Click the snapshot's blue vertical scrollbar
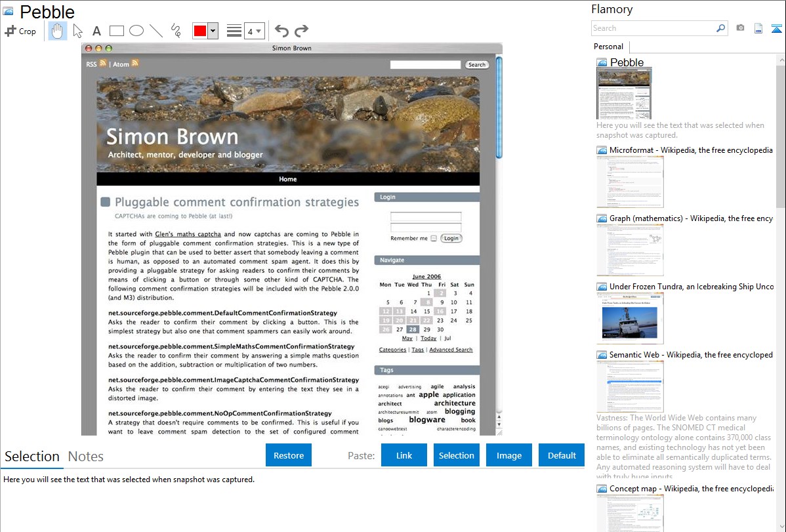Viewport: 786px width, 532px height. 499,108
